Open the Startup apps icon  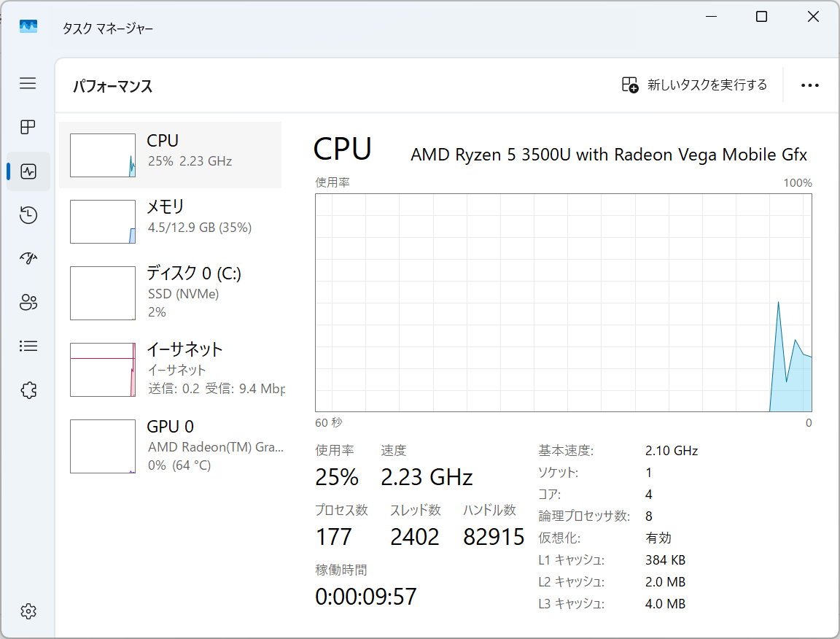coord(28,258)
